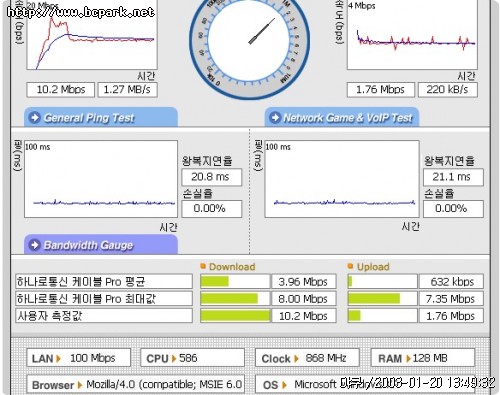
Task: Click the CPU orange arrow marker
Action: coord(174,359)
